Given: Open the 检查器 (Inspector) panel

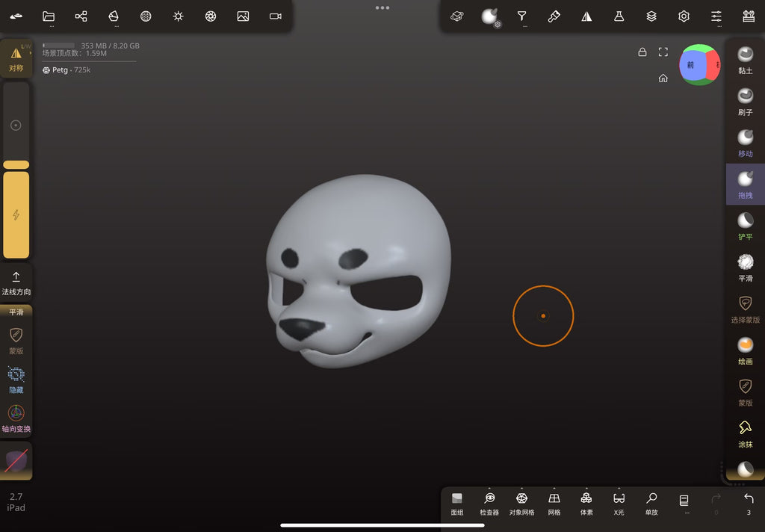Looking at the screenshot, I should 489,503.
